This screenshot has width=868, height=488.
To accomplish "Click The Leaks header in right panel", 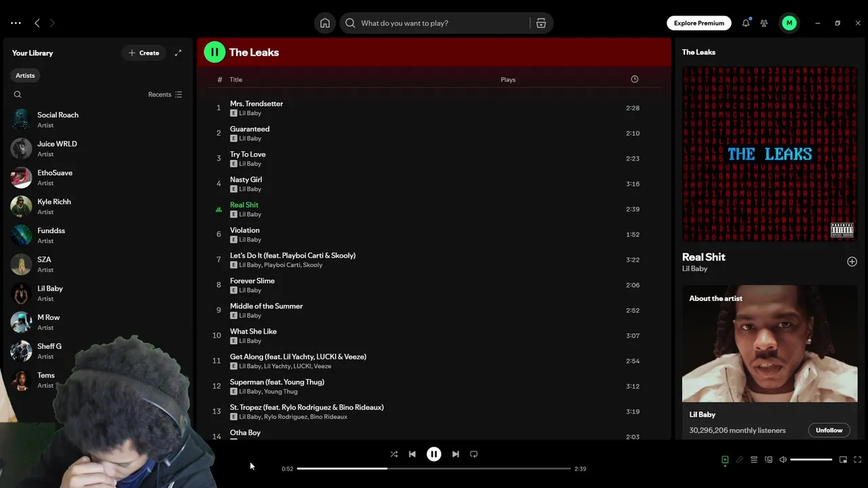I will [698, 52].
